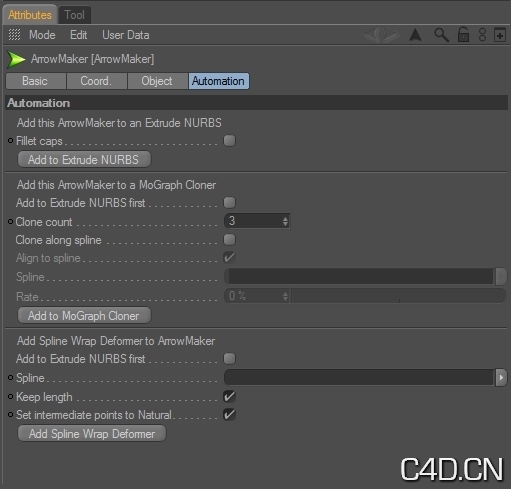This screenshot has height=489, width=511.
Task: Open the User Data menu
Action: (x=126, y=35)
